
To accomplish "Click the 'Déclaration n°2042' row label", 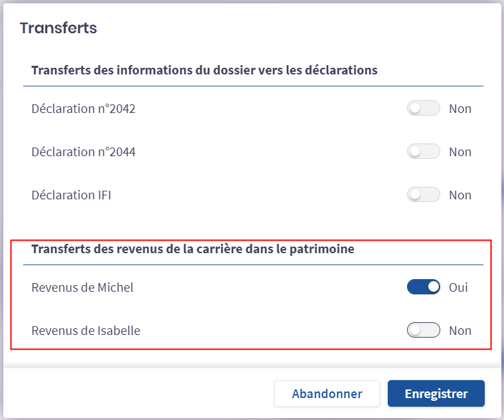I will pos(84,109).
